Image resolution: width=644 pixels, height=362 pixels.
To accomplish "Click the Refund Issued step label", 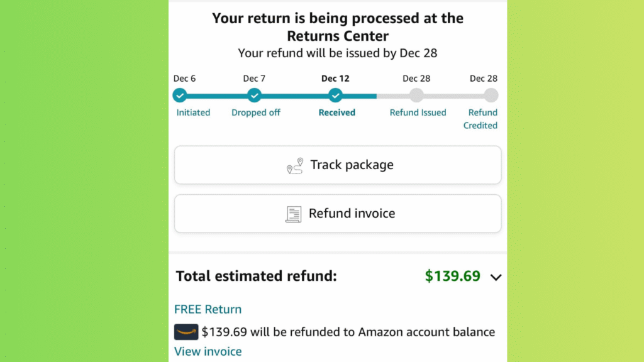I will pyautogui.click(x=418, y=112).
